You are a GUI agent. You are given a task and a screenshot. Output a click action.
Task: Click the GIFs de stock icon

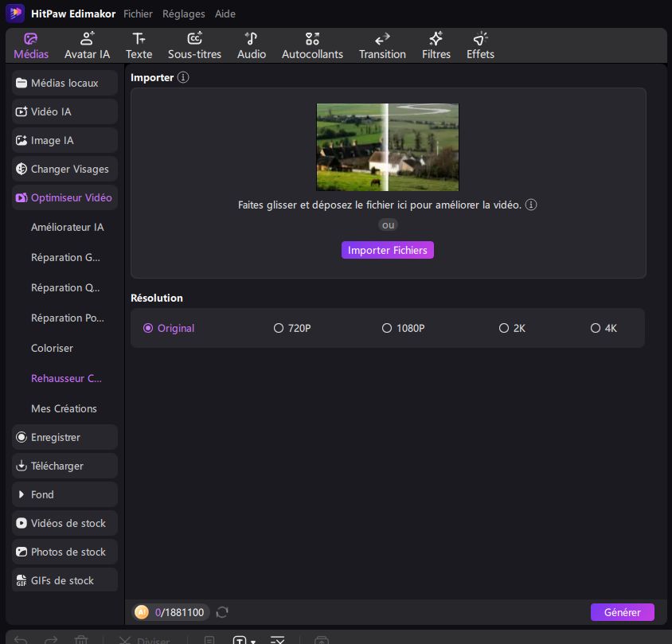coord(21,580)
